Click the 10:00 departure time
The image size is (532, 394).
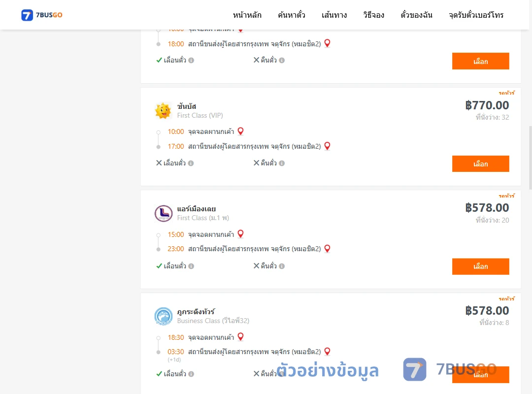click(176, 131)
